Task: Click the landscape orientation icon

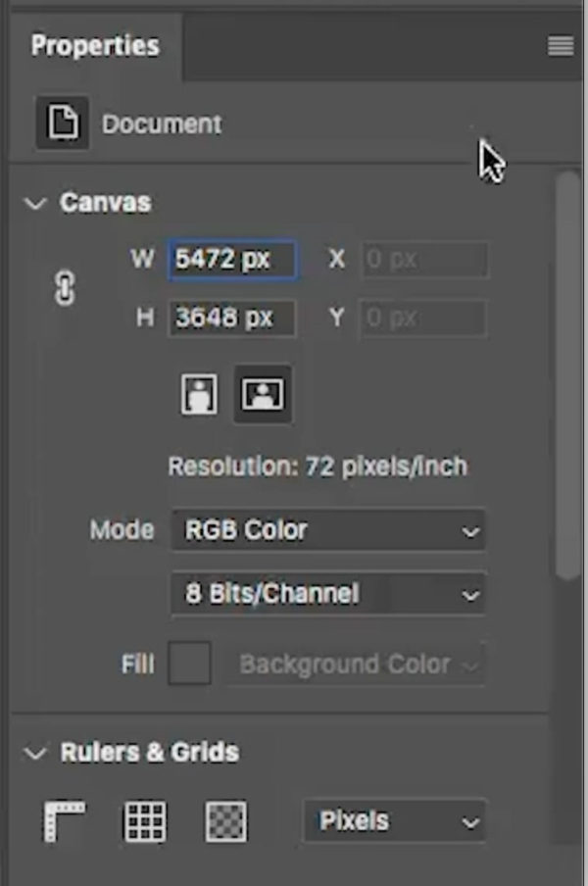Action: click(263, 393)
